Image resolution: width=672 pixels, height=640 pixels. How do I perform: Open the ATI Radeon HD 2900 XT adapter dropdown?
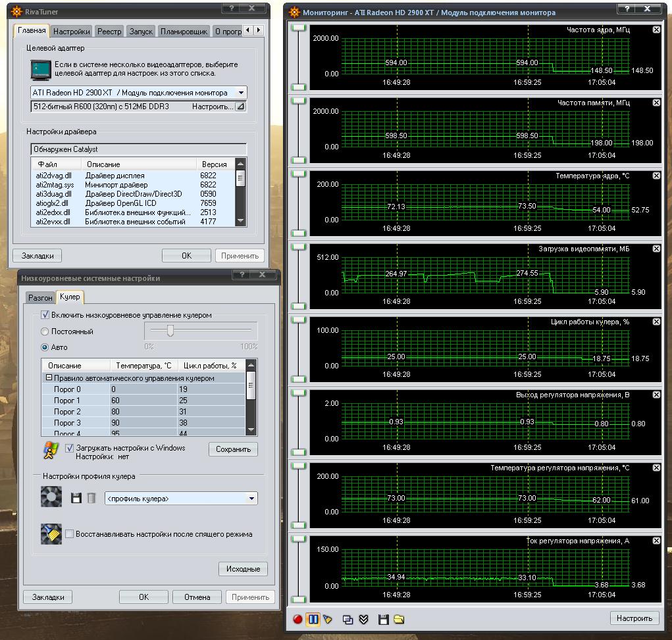coord(241,93)
